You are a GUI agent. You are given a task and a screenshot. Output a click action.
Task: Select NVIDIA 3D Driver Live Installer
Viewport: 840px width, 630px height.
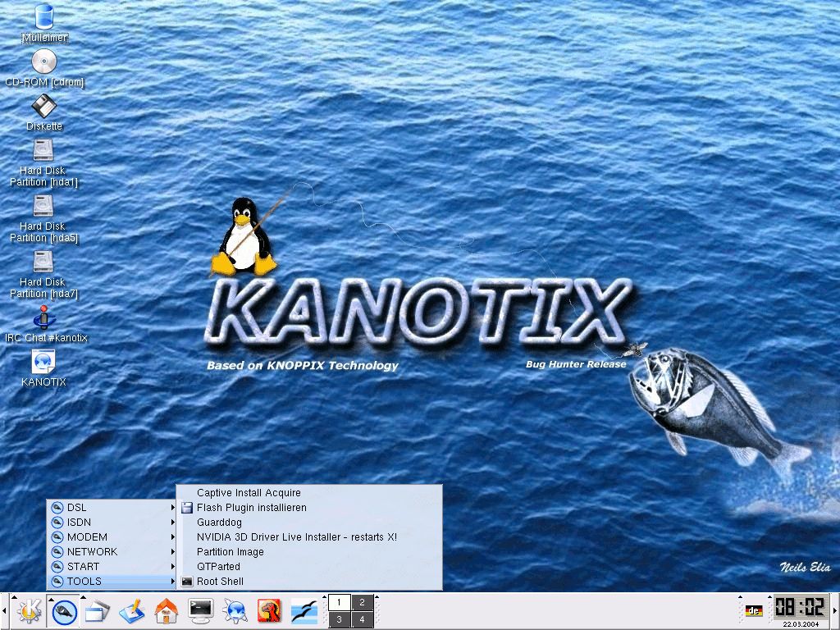309,536
